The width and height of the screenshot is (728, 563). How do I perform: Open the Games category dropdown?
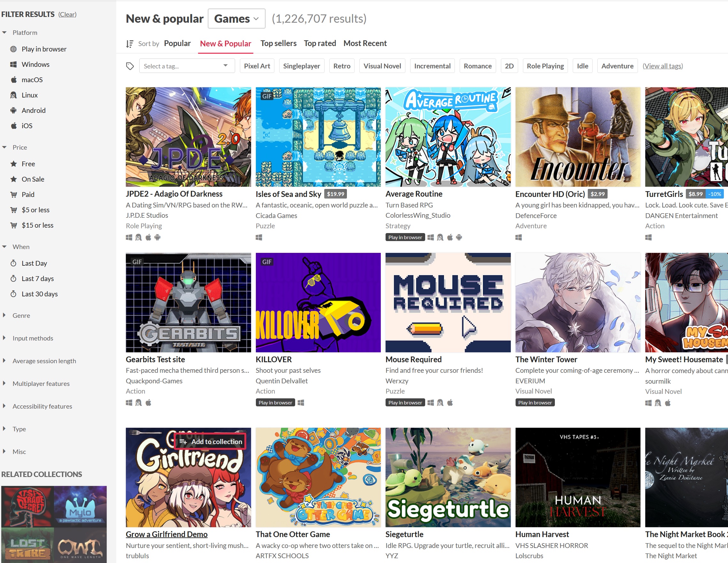(x=236, y=19)
